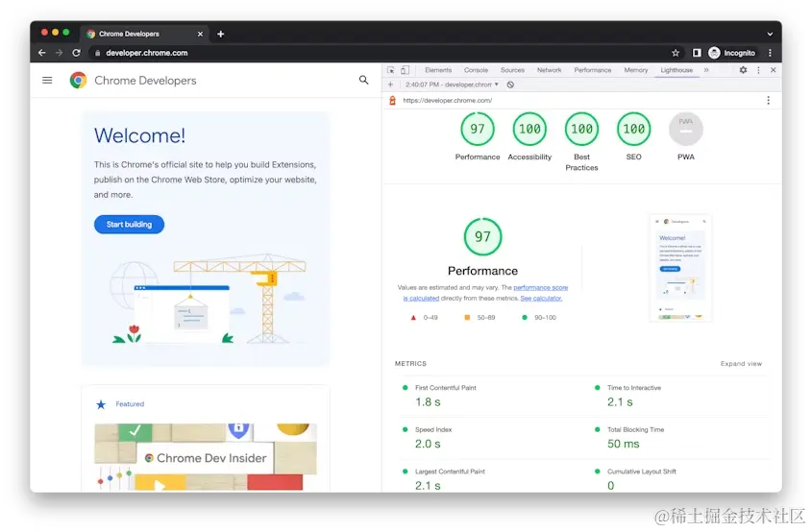Switch to the Console tab

click(476, 70)
